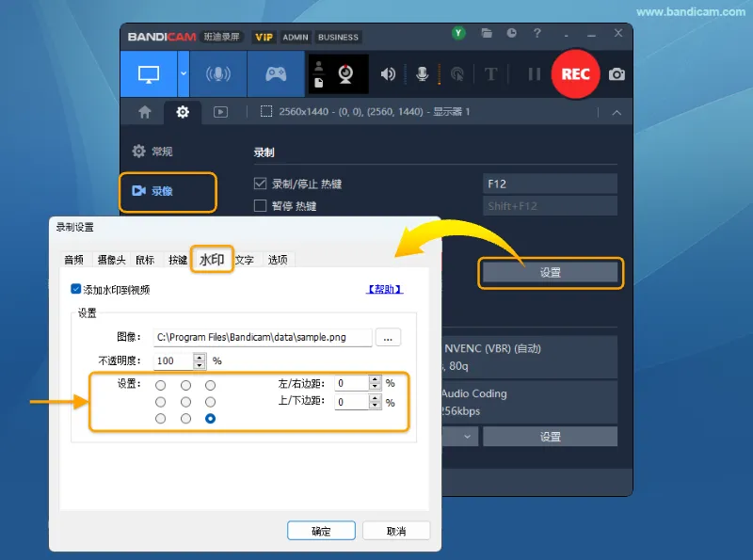Screen dimensions: 753x560
Task: Select bottom-right watermark position radio
Action: [210, 419]
